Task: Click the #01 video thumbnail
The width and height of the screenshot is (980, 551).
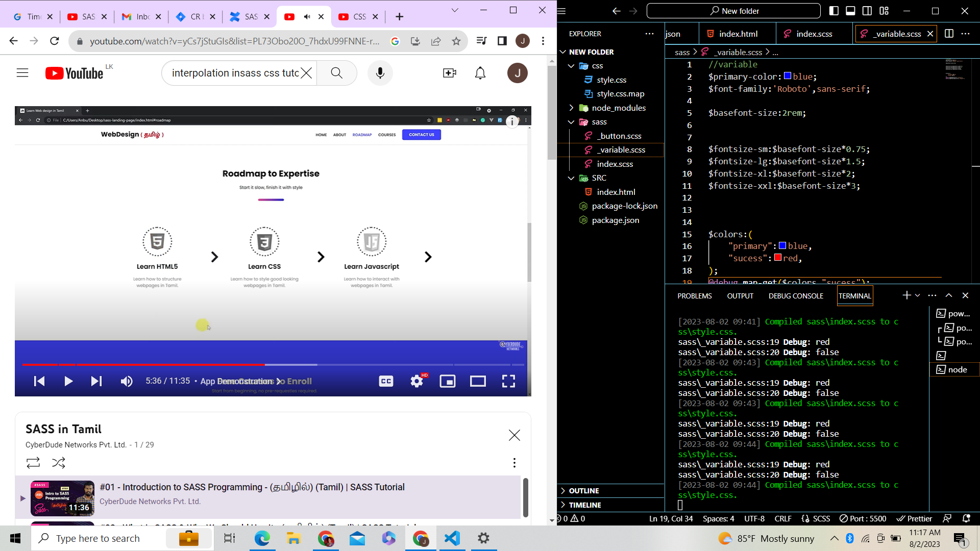Action: coord(62,498)
